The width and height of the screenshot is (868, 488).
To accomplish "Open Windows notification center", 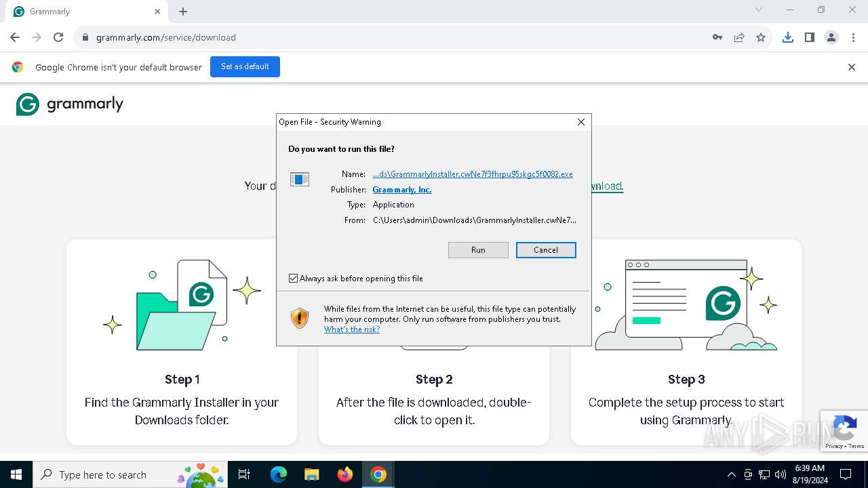I will (x=846, y=474).
